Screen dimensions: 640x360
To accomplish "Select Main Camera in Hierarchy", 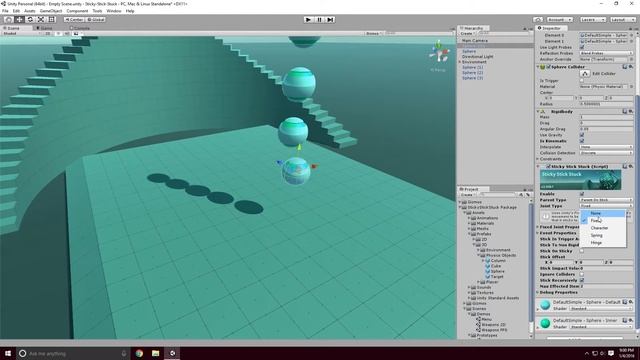I will (474, 41).
